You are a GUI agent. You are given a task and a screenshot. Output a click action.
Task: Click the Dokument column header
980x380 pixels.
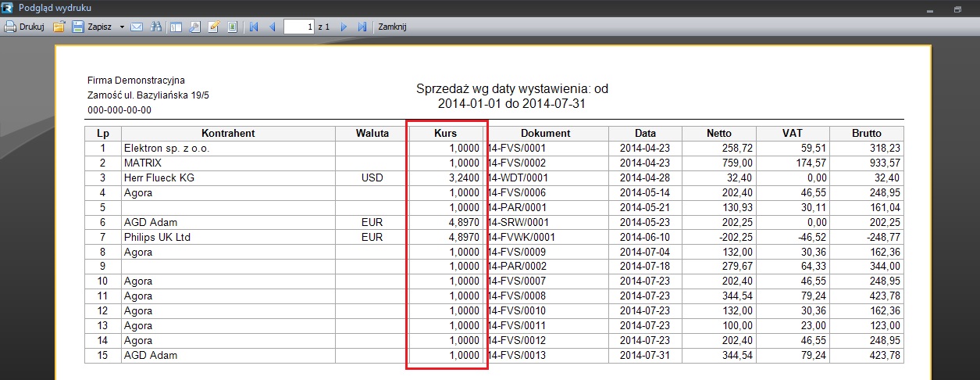546,134
